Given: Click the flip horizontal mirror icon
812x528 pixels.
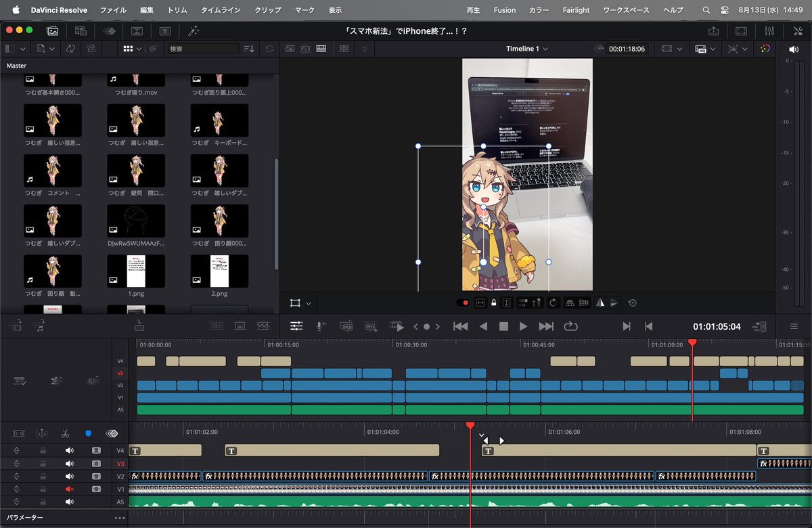Looking at the screenshot, I should click(x=600, y=303).
